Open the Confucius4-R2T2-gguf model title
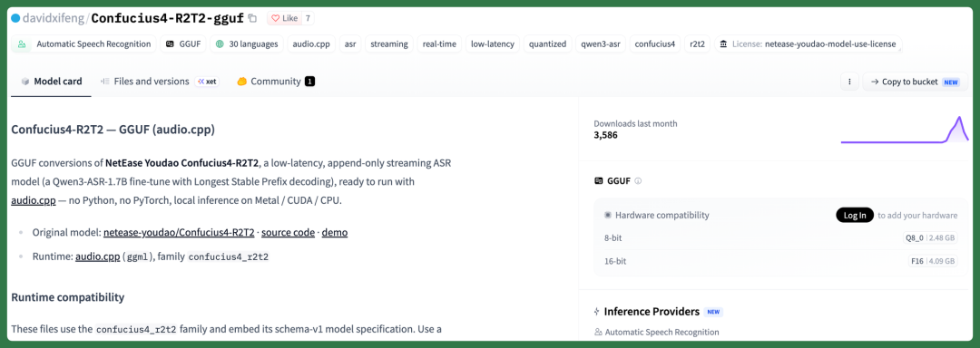This screenshot has width=980, height=348. (168, 18)
